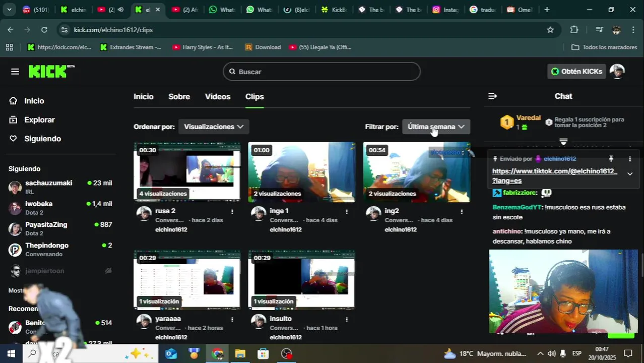
Task: Open Chrome from taskbar
Action: [x=217, y=353]
